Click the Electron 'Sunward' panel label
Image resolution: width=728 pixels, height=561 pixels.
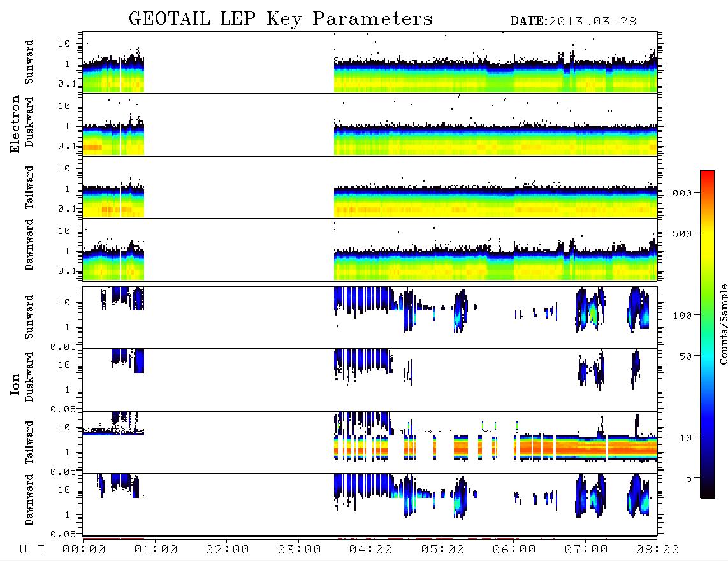[x=29, y=62]
